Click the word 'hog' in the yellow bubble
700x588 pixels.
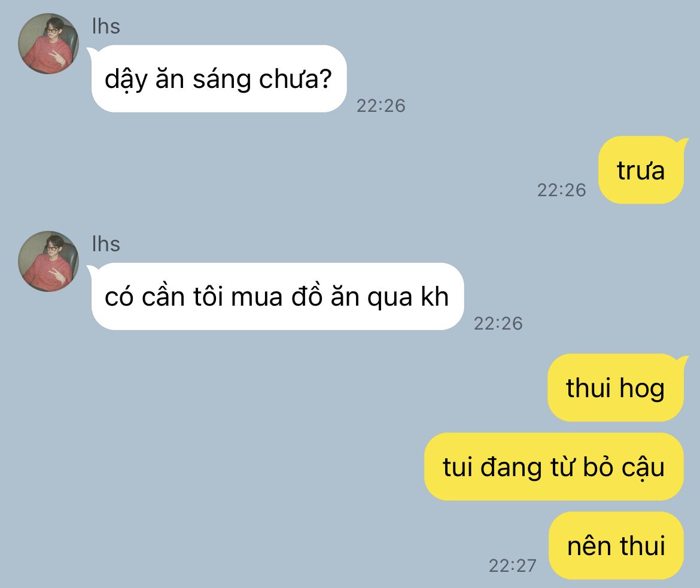[643, 389]
